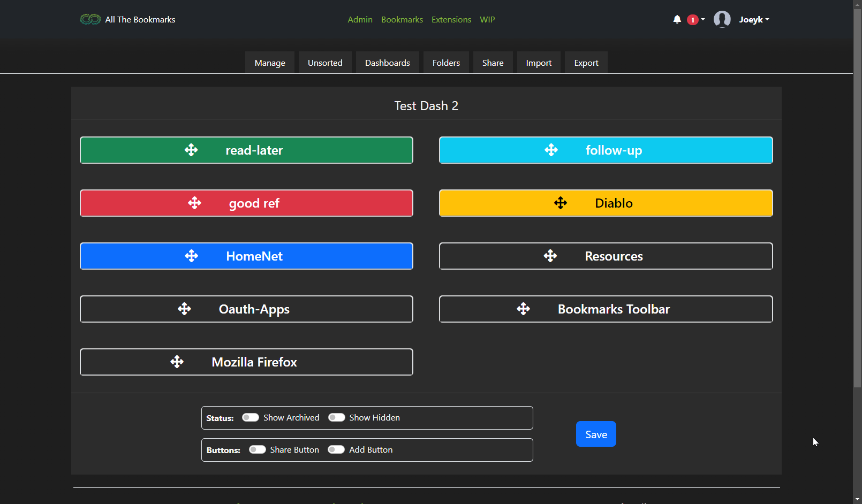Enable the Add Button switch
The height and width of the screenshot is (504, 862).
[336, 449]
